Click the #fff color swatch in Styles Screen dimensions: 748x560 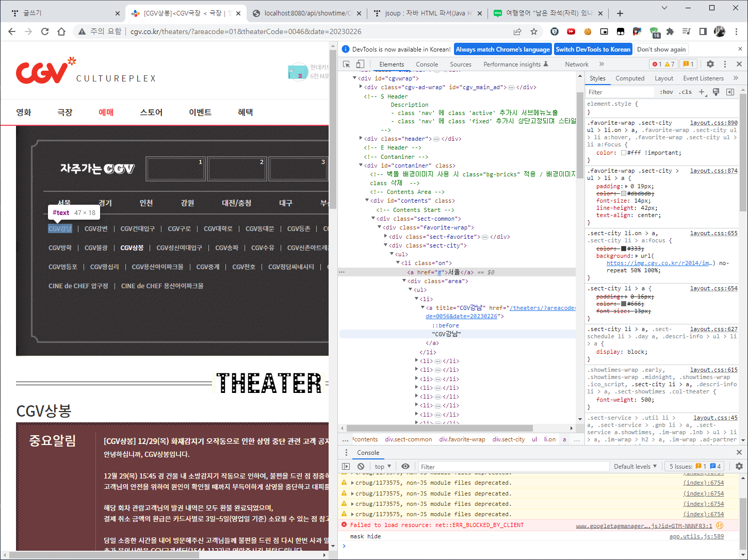click(624, 153)
